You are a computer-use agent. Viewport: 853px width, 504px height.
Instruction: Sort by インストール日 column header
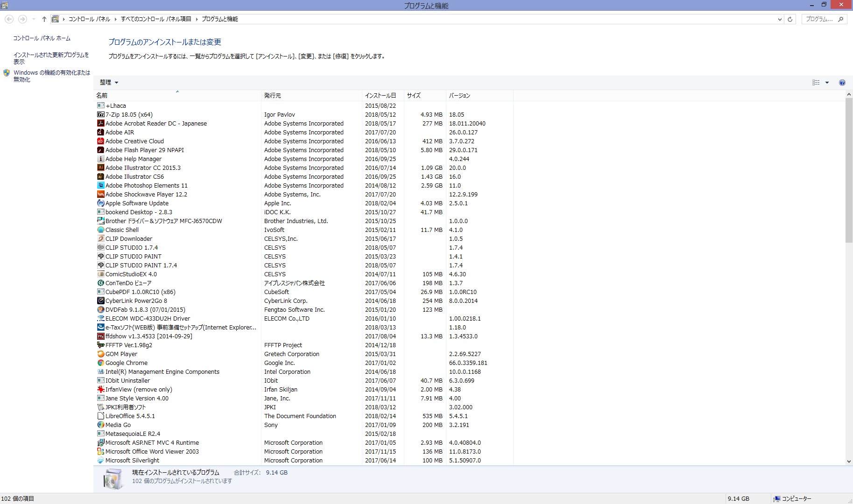(x=383, y=95)
